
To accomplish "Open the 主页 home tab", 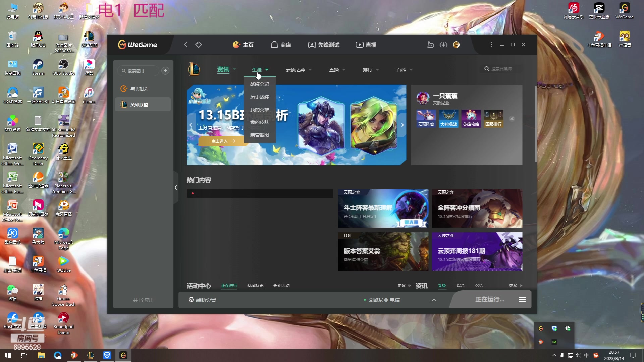I will tap(243, 45).
